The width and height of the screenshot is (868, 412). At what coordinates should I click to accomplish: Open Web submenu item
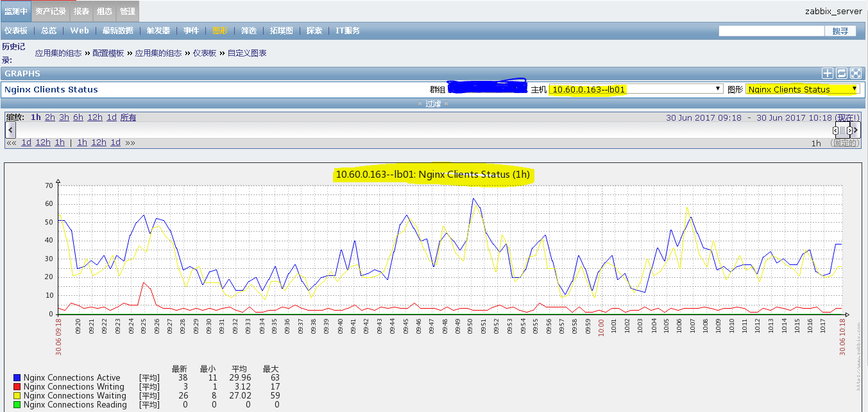click(80, 31)
